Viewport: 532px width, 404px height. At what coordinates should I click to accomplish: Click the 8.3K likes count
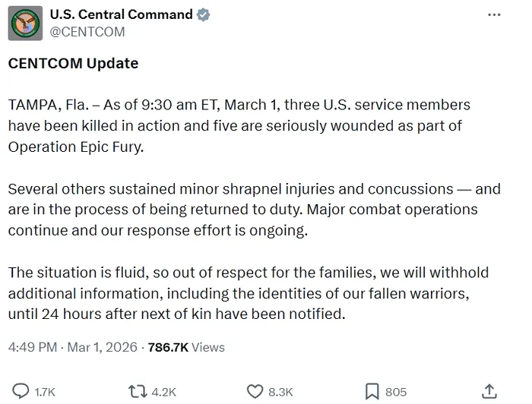280,392
